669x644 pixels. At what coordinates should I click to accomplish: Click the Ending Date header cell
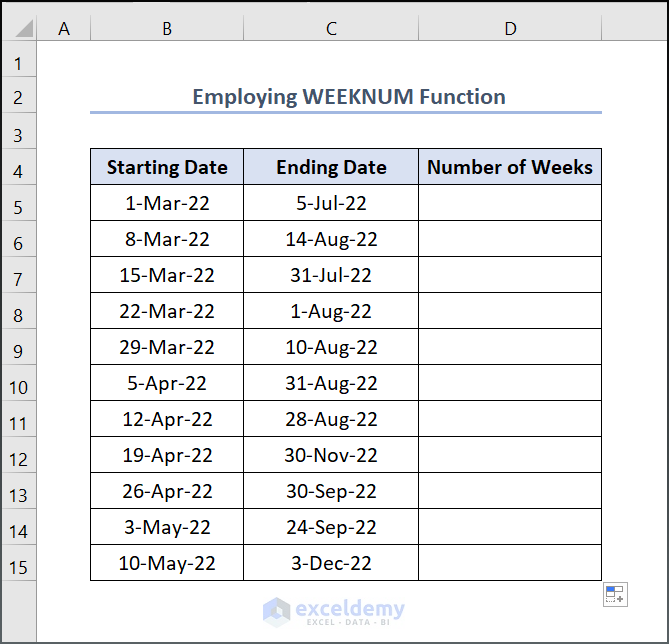(331, 167)
